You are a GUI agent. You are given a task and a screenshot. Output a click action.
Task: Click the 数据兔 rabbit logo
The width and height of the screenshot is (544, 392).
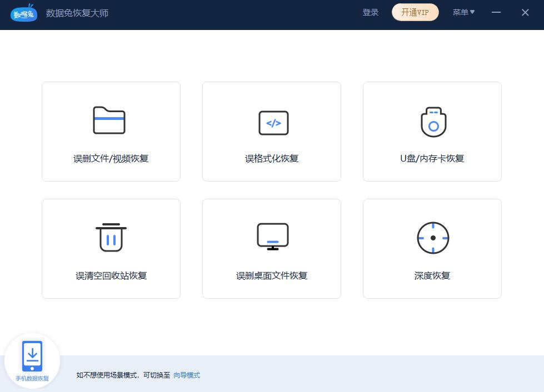tap(24, 13)
